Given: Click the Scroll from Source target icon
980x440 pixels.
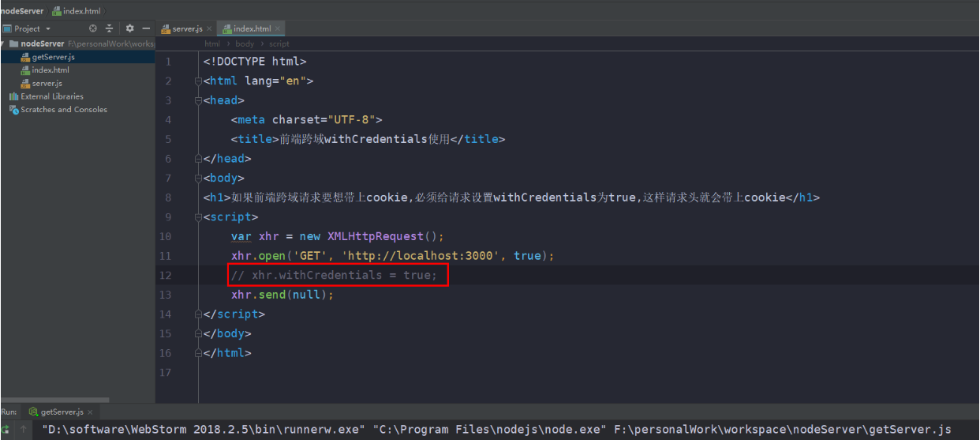Looking at the screenshot, I should 93,28.
